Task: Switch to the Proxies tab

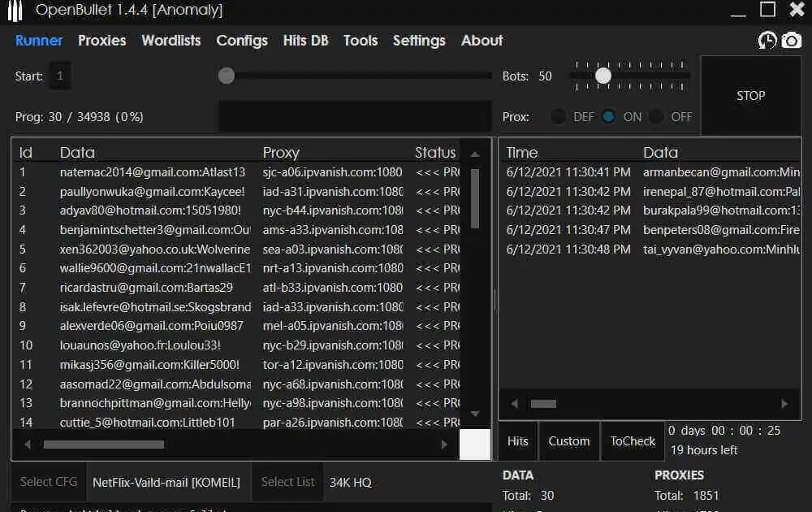Action: pos(102,41)
